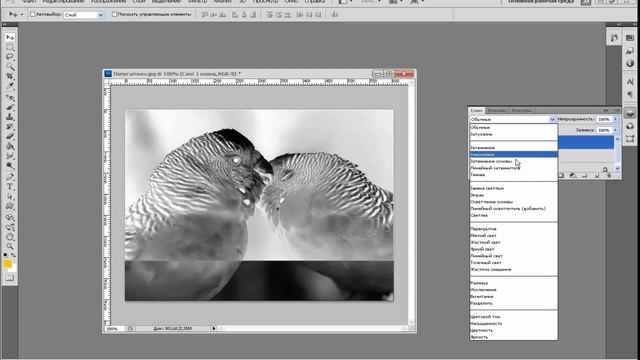This screenshot has width=640, height=360.
Task: Switch to the Каналы tab
Action: tap(497, 111)
